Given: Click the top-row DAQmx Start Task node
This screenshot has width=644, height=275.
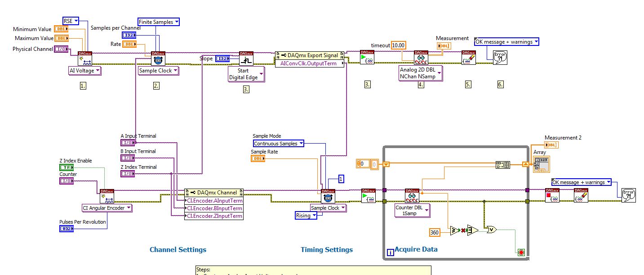Looking at the screenshot, I should pos(367,57).
